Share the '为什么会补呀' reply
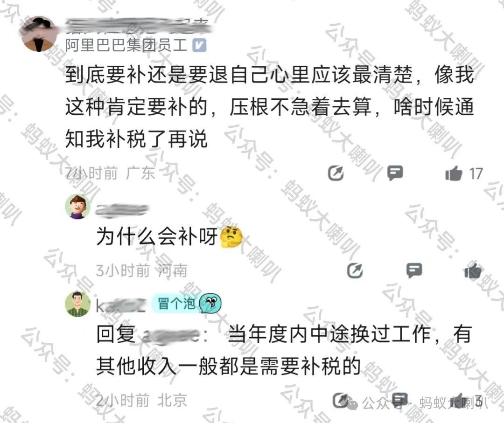504x423 pixels. coord(355,270)
